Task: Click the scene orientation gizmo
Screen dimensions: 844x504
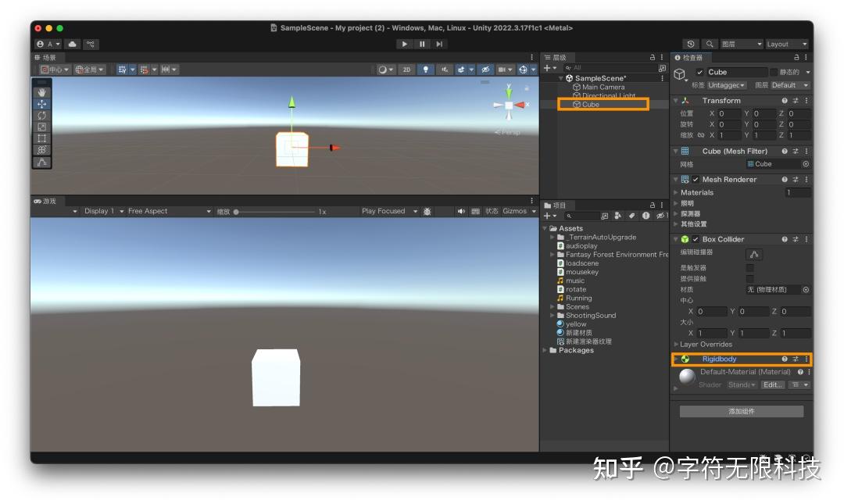Action: (x=509, y=105)
